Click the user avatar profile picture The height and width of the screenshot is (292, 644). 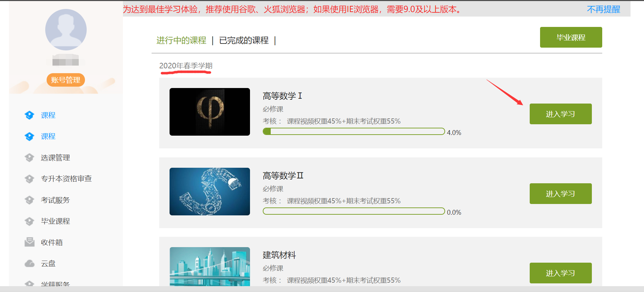[66, 30]
